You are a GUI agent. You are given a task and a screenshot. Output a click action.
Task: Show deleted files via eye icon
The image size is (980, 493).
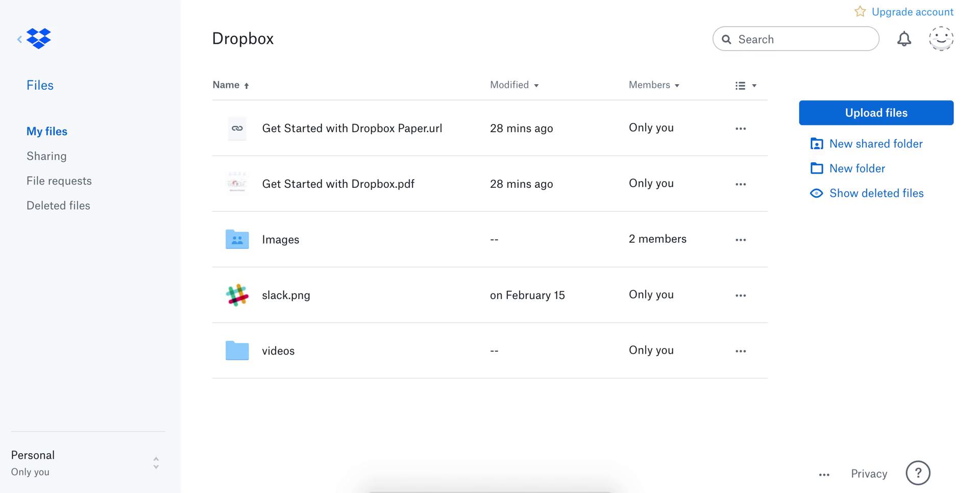click(x=816, y=193)
